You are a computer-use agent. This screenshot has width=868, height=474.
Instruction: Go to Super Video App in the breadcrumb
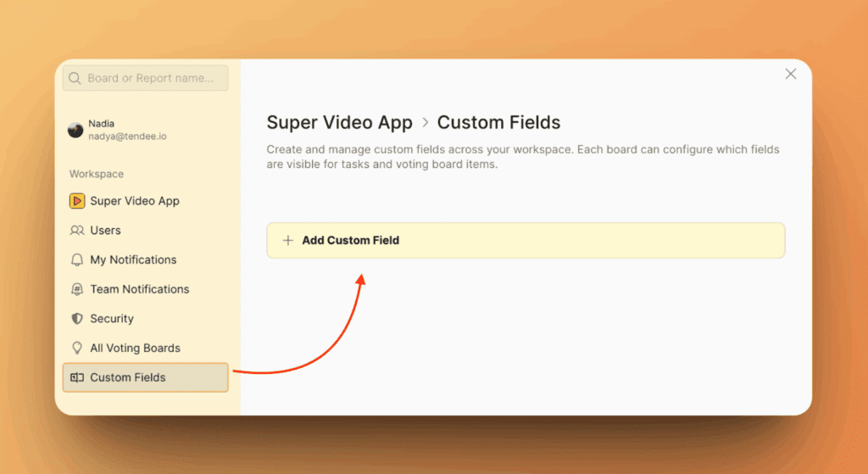tap(339, 123)
